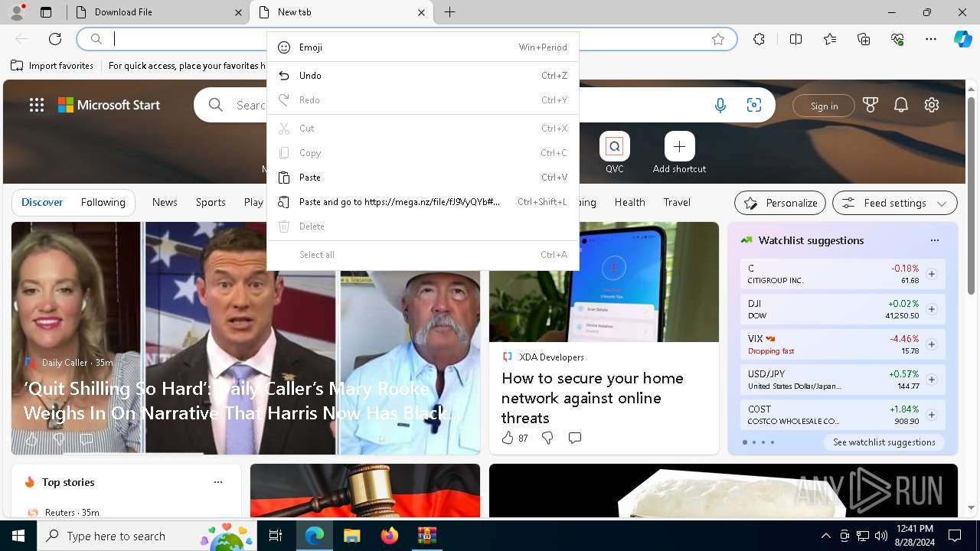Open volume control in system tray
980x551 pixels.
click(x=880, y=536)
